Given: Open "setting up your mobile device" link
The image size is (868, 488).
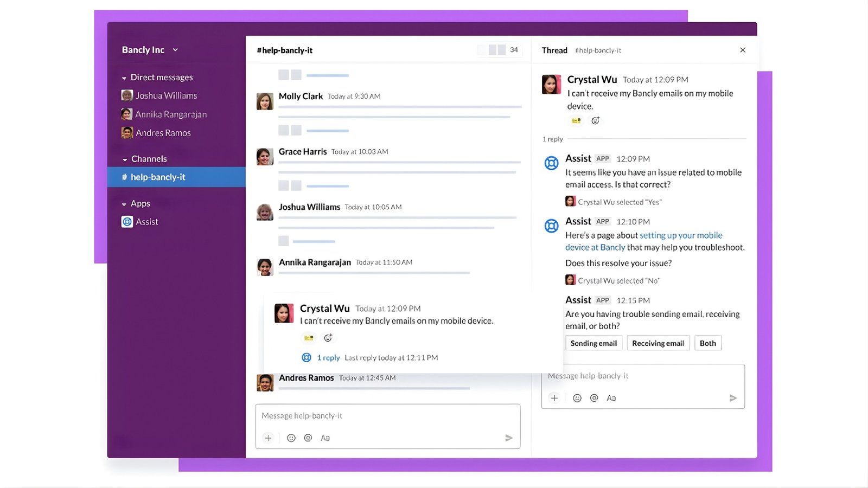Looking at the screenshot, I should [680, 235].
